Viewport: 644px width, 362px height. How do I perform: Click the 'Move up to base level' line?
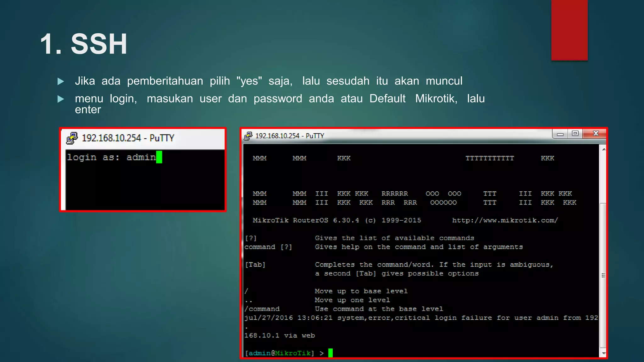click(x=361, y=291)
